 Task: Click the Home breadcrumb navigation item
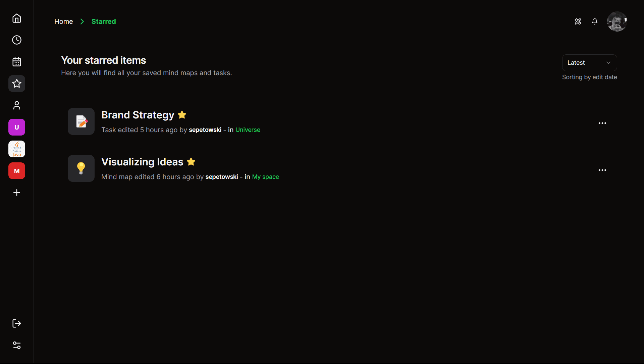click(x=63, y=21)
